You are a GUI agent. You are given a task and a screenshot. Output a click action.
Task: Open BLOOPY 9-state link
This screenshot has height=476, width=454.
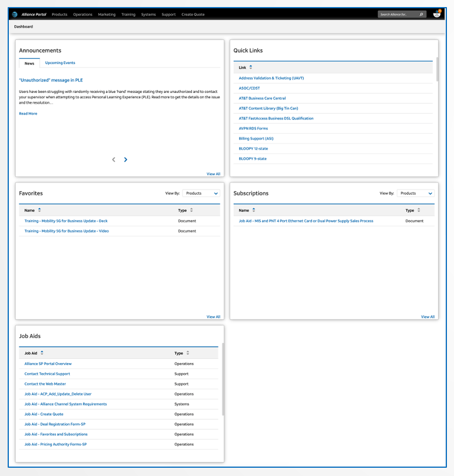pyautogui.click(x=253, y=158)
